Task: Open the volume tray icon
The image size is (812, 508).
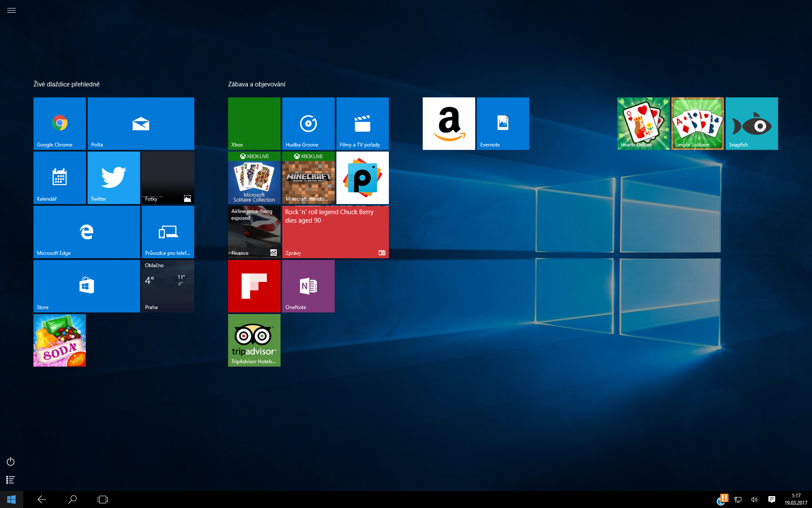Action: click(x=754, y=500)
